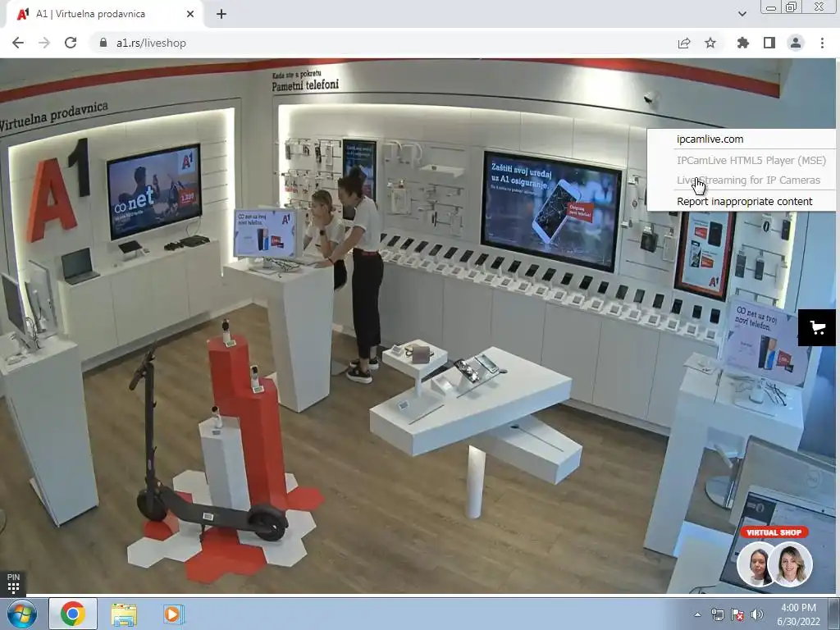Close the A1 Virtuelna prodavnica tab
This screenshot has height=630, width=840.
point(190,15)
